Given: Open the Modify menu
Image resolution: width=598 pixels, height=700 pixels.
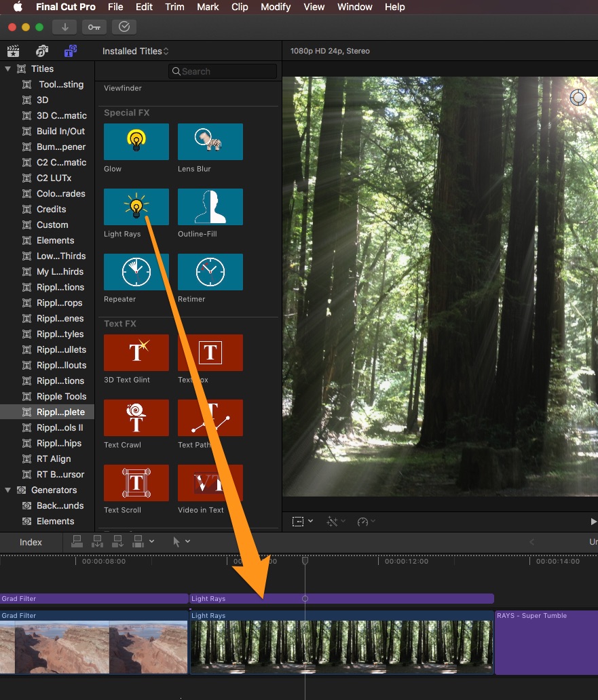Looking at the screenshot, I should coord(276,7).
